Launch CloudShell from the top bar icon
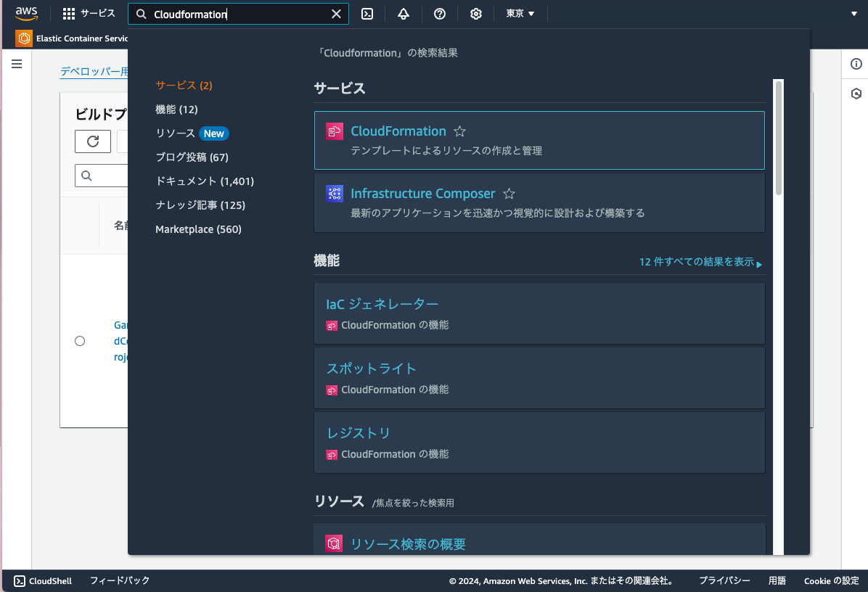 367,15
